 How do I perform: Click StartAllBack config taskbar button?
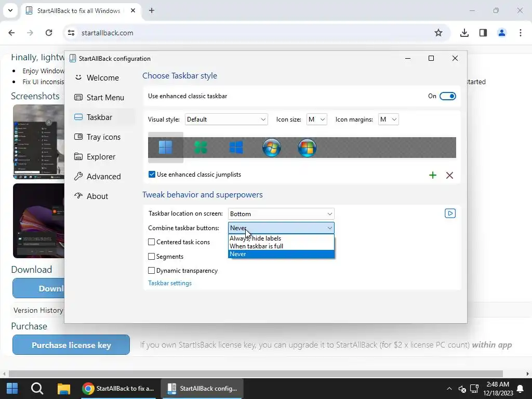[x=202, y=389]
